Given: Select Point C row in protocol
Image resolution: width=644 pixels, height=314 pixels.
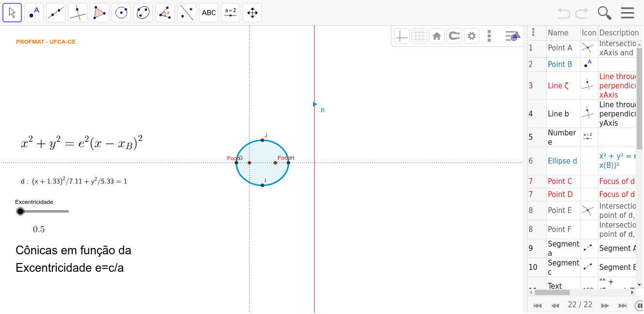Looking at the screenshot, I should pos(581,181).
